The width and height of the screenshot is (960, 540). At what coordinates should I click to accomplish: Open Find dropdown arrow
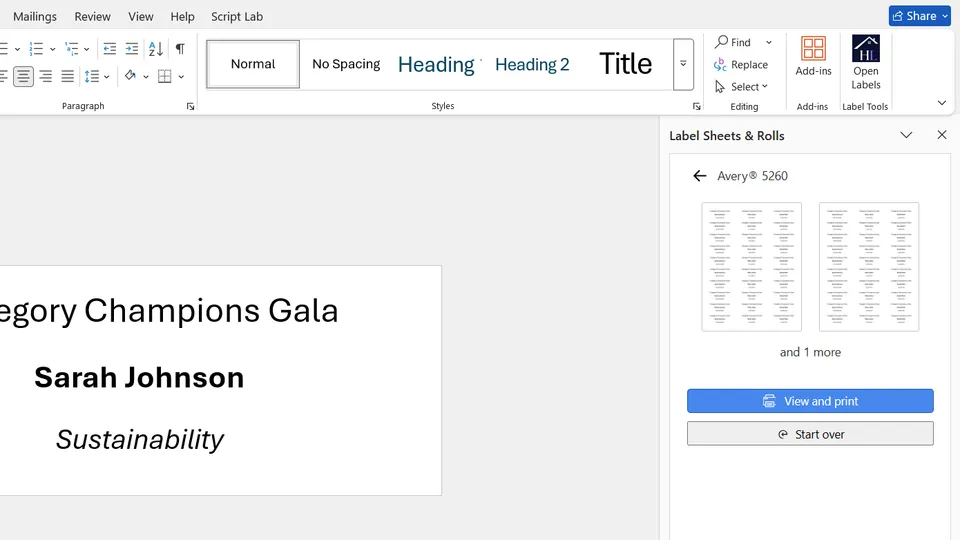click(x=769, y=42)
